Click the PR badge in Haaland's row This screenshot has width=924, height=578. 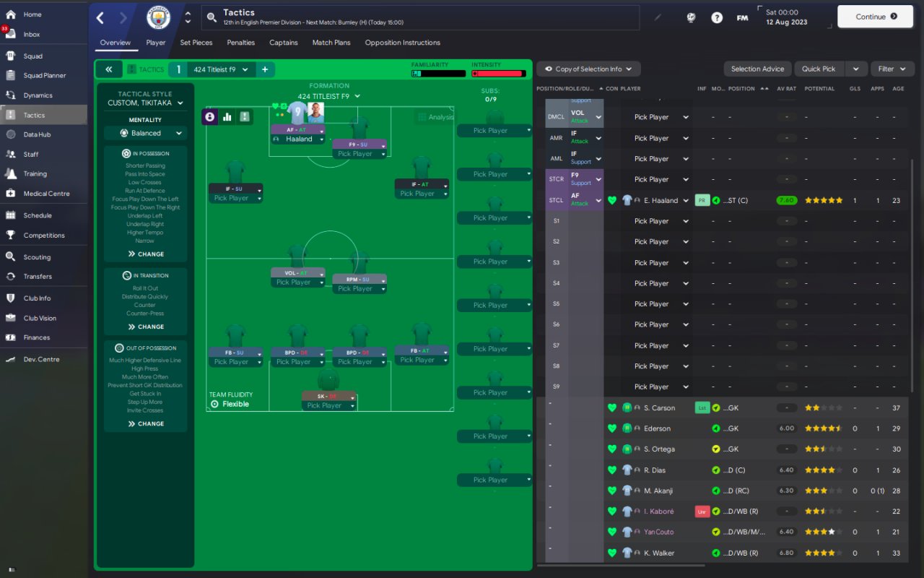[702, 200]
